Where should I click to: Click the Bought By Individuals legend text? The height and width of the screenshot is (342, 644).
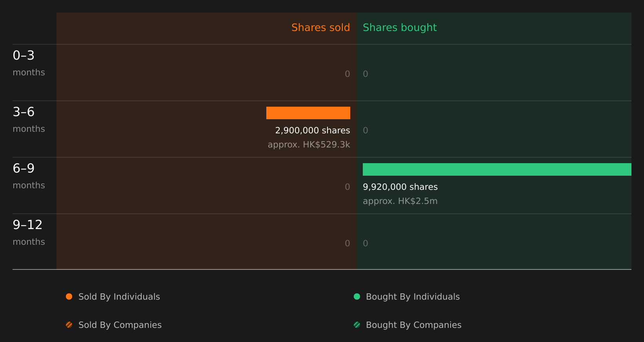click(413, 297)
